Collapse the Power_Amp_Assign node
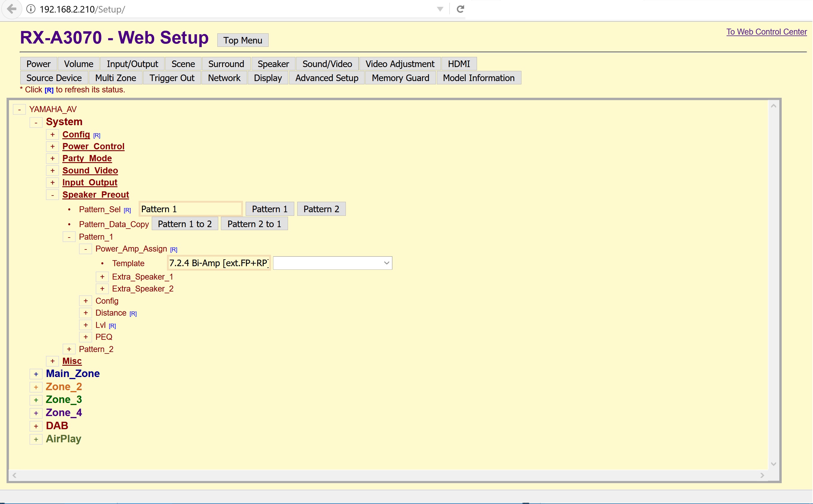Viewport: 813px width, 504px height. 86,249
